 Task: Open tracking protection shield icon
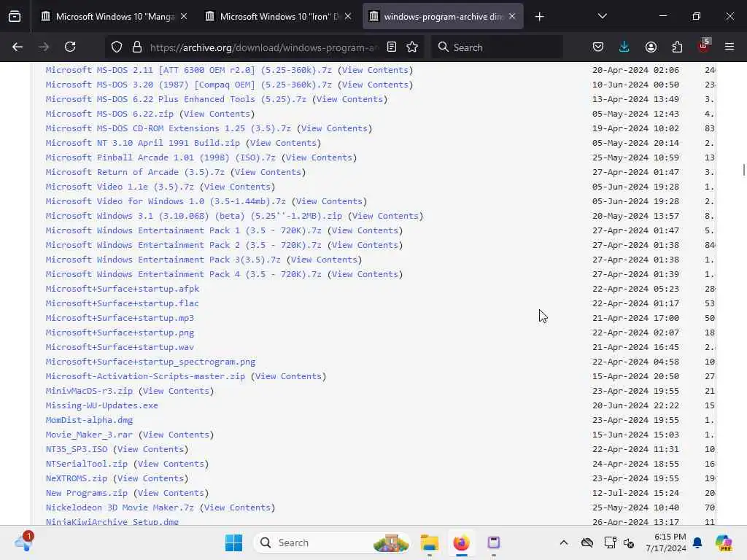117,47
